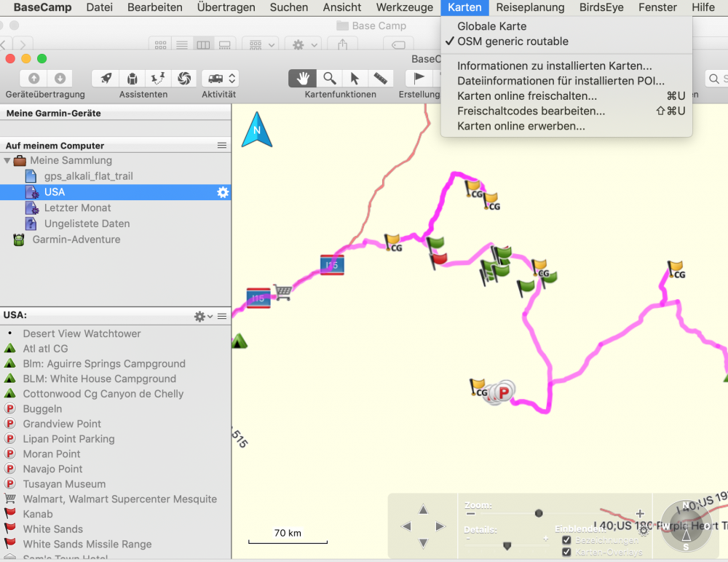This screenshot has height=562, width=728.
Task: Select Globale Karte map option
Action: (x=566, y=26)
